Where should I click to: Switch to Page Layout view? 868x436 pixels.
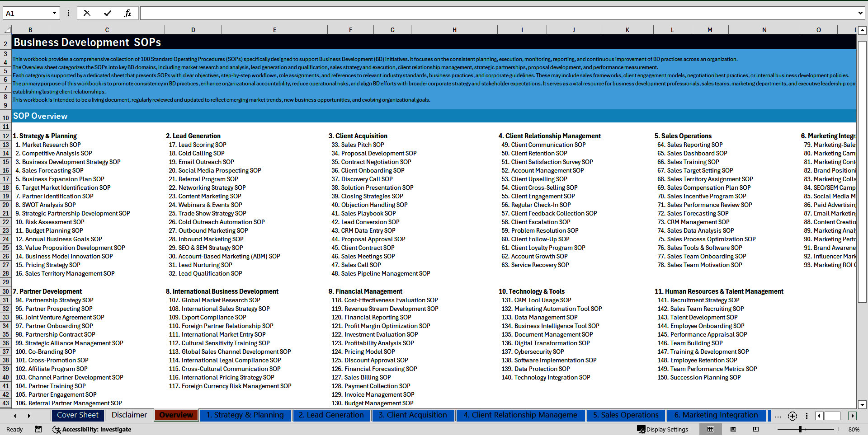pyautogui.click(x=733, y=429)
